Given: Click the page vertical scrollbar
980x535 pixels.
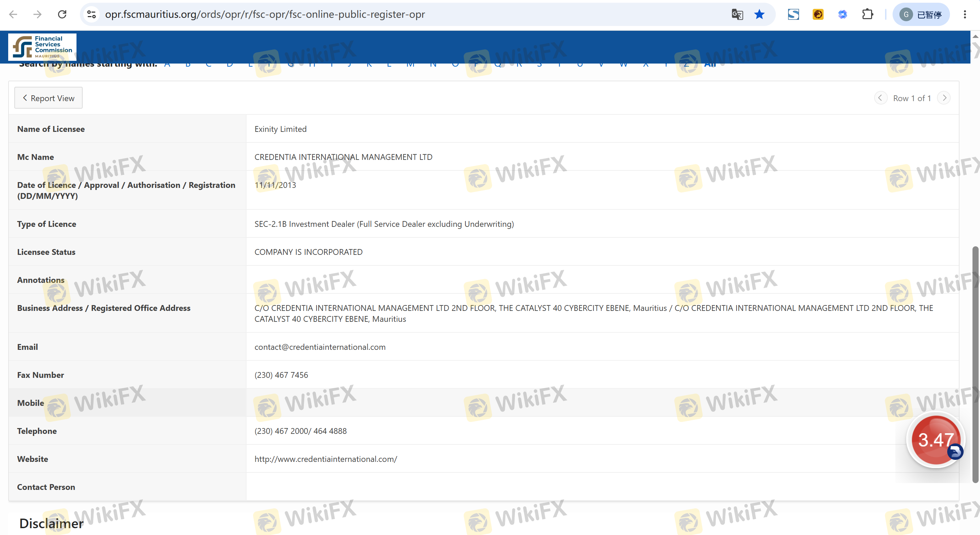Looking at the screenshot, I should (975, 365).
